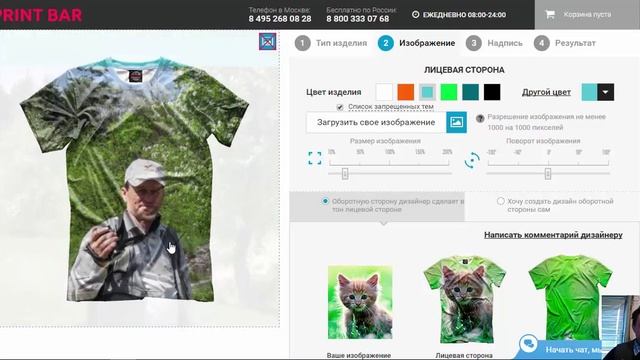Click the T-shirt preview with the man
640x360 pixels.
[135, 180]
